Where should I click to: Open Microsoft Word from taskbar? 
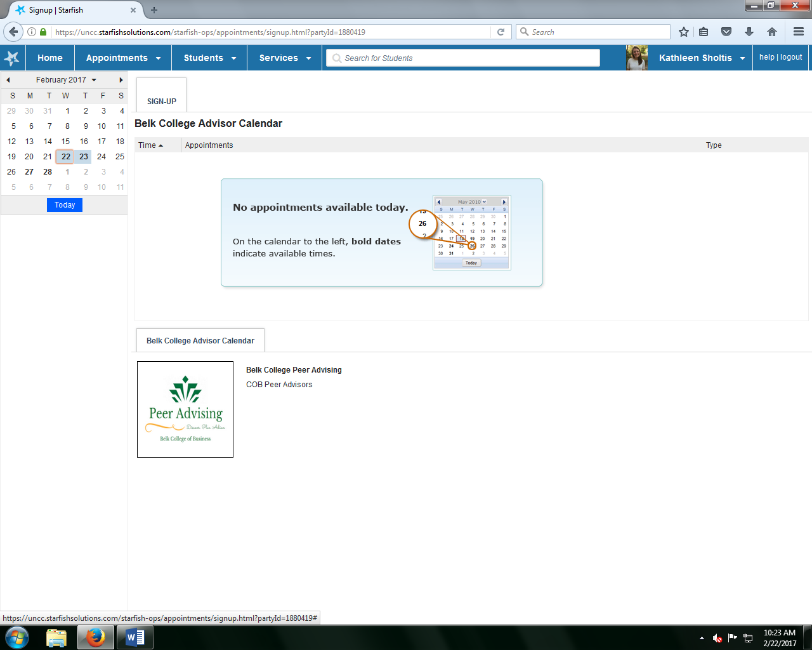[134, 637]
